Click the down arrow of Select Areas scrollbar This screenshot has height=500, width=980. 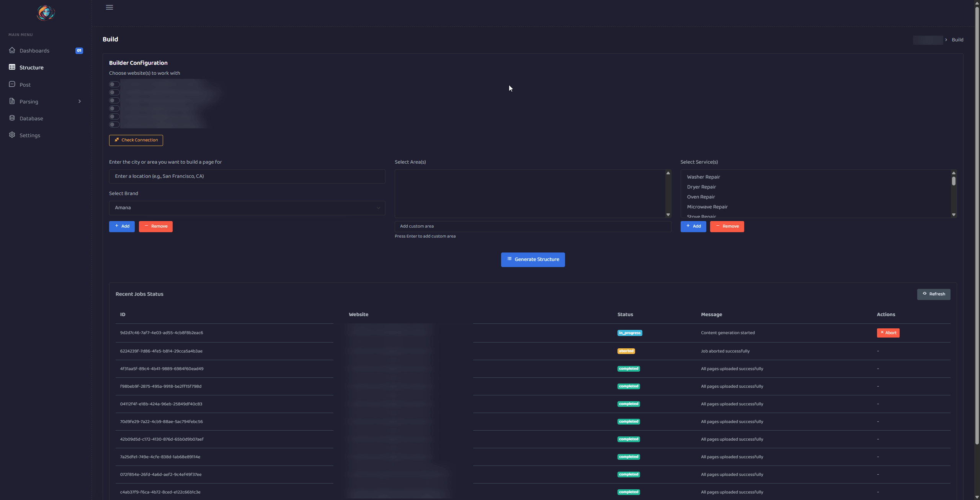668,215
